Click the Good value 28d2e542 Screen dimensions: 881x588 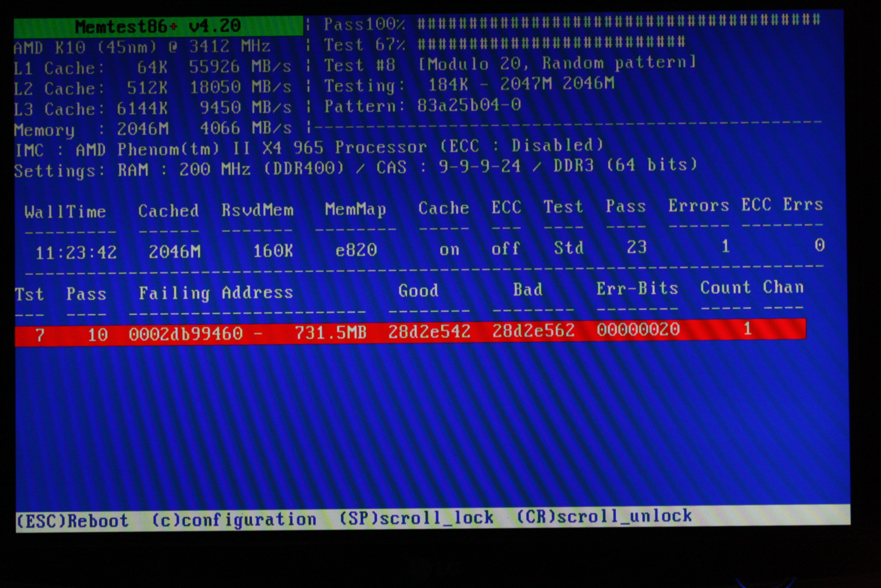[x=429, y=332]
